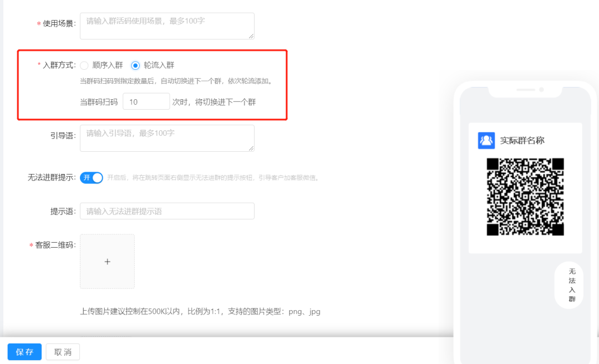Click the plus icon to upload QR code
The width and height of the screenshot is (599, 364).
click(x=108, y=262)
